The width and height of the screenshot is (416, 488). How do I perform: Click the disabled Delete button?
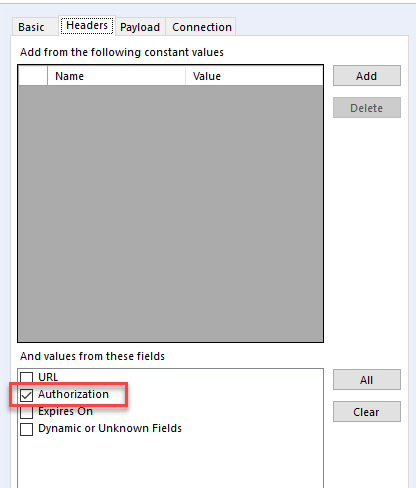[367, 108]
